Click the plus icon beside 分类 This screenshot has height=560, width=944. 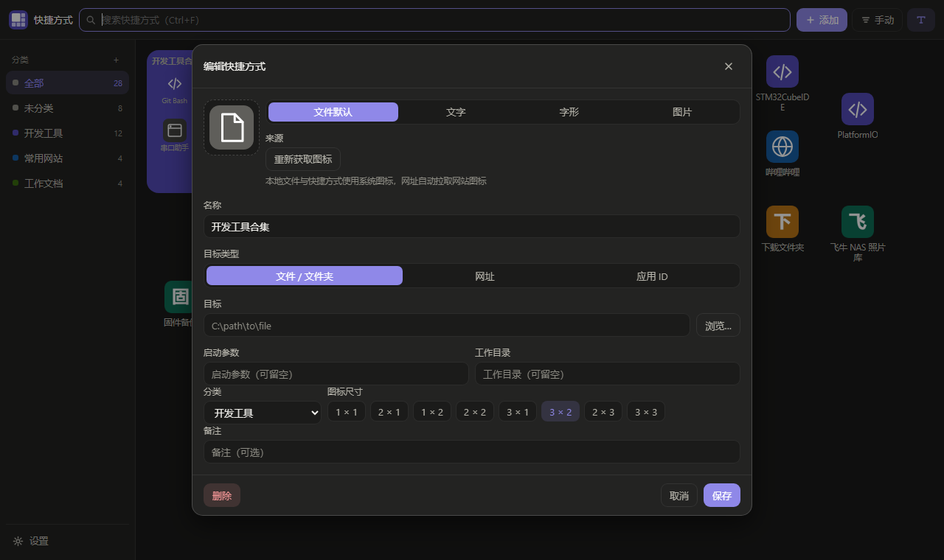click(x=116, y=60)
